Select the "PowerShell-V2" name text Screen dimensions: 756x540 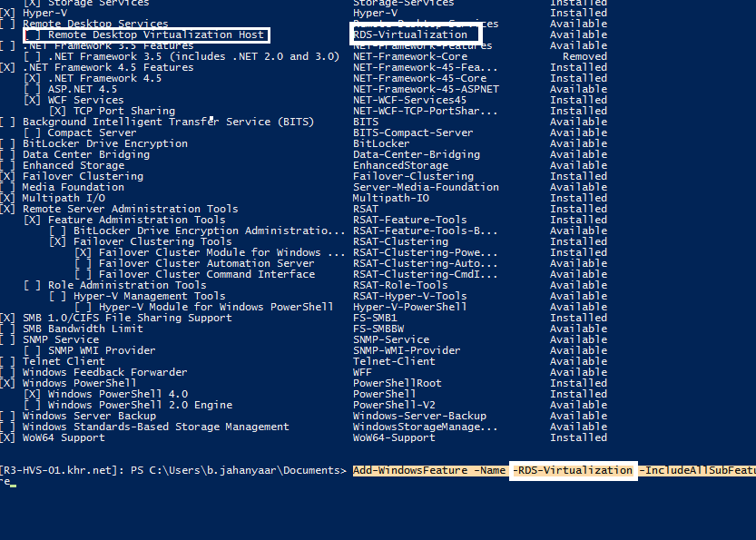coord(395,405)
